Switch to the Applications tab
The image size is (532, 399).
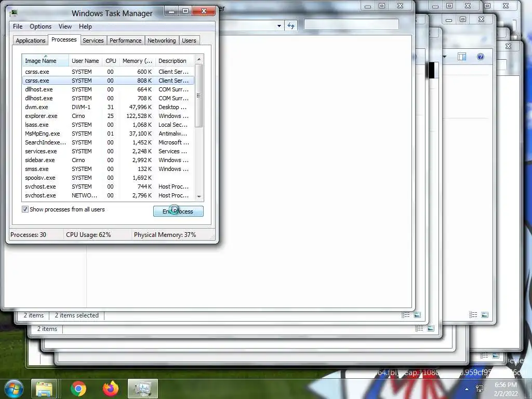[x=31, y=41]
